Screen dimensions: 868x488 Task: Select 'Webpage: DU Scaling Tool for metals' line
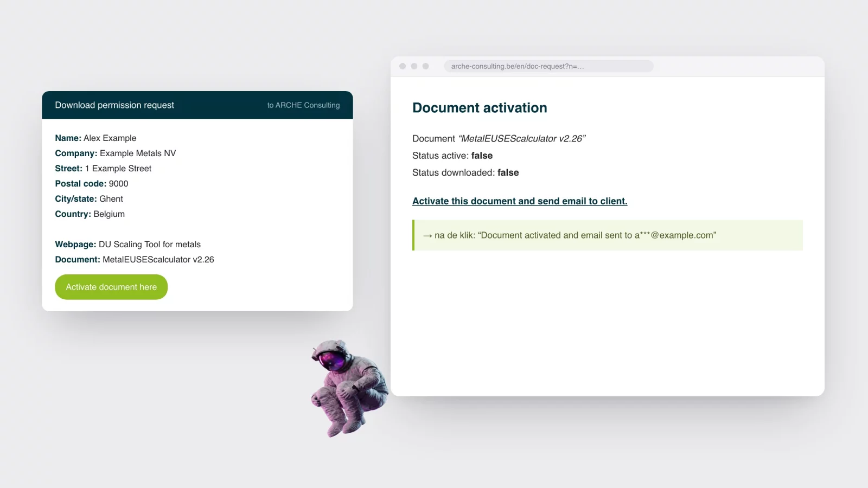coord(127,245)
